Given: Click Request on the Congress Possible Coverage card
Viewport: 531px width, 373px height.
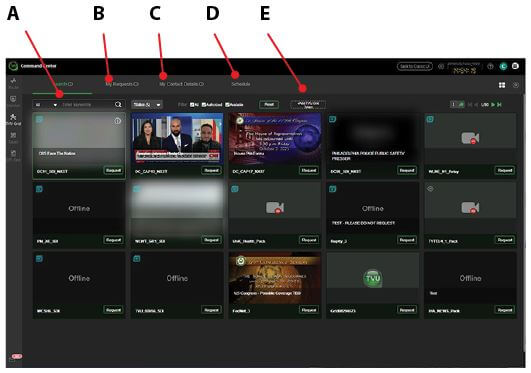Looking at the screenshot, I should [309, 310].
